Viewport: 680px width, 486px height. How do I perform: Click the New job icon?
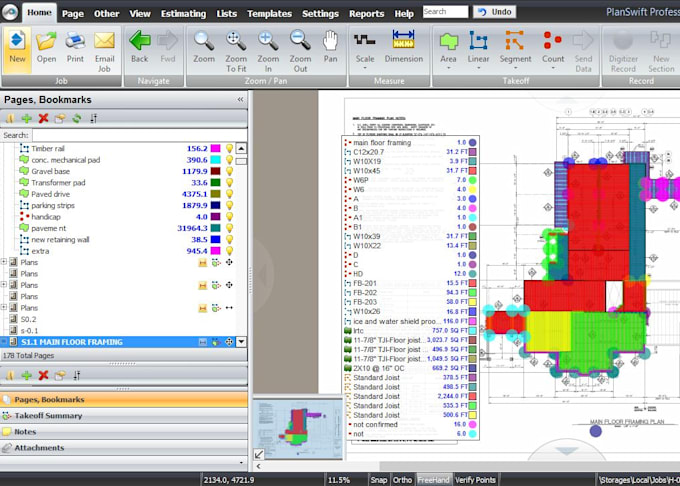(x=17, y=49)
